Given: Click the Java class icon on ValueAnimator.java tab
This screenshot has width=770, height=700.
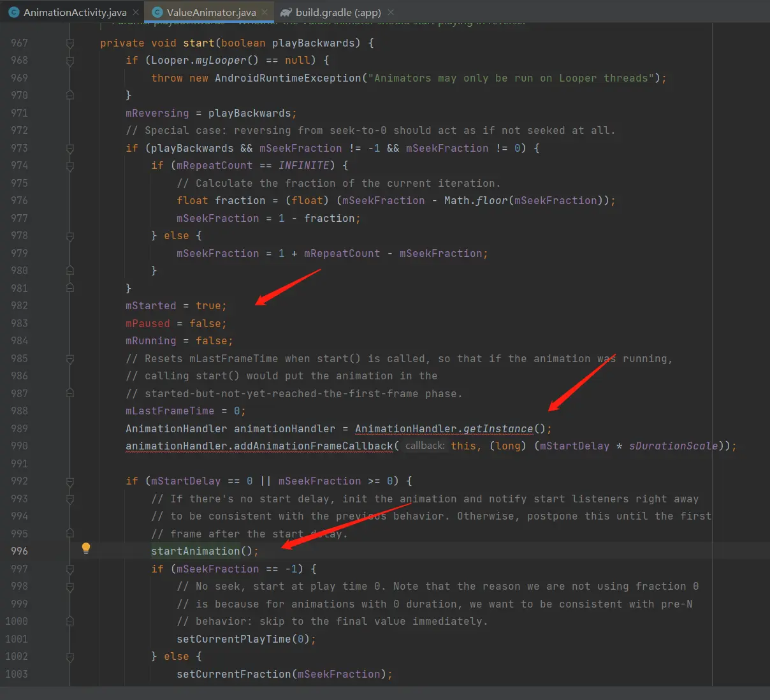Looking at the screenshot, I should [157, 12].
